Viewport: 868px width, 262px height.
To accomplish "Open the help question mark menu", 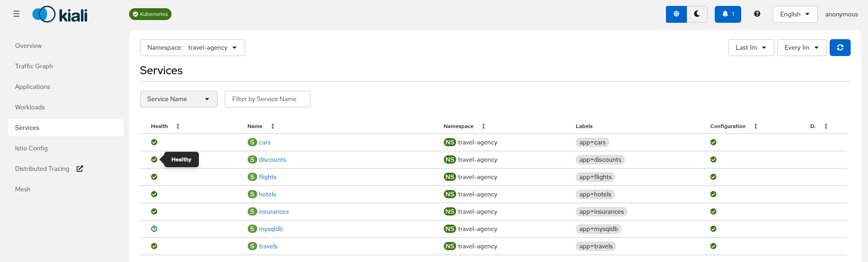I will [757, 14].
